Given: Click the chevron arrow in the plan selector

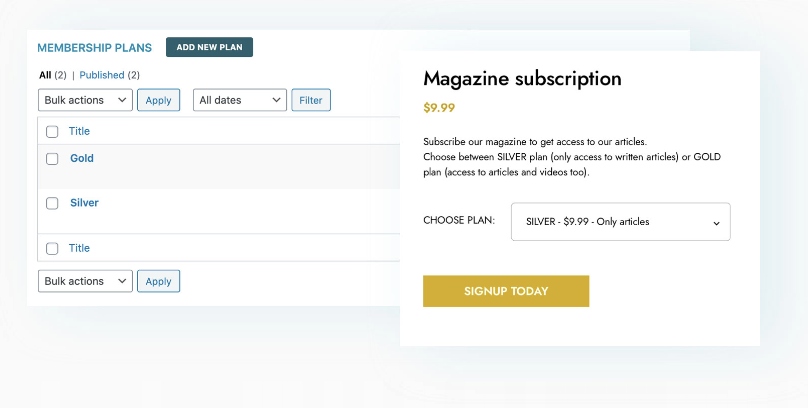Looking at the screenshot, I should [716, 223].
